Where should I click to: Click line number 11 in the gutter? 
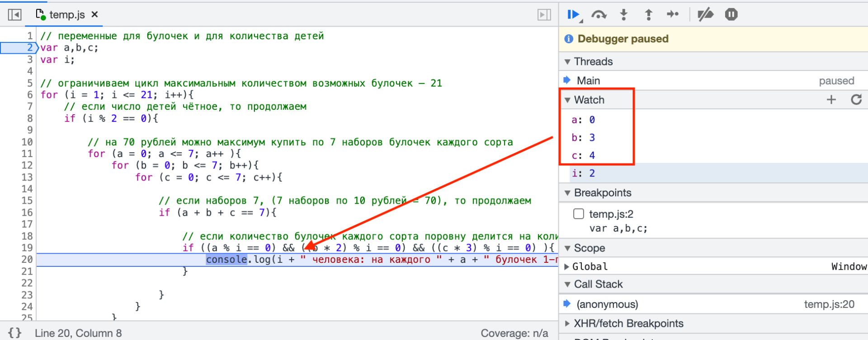pos(27,154)
